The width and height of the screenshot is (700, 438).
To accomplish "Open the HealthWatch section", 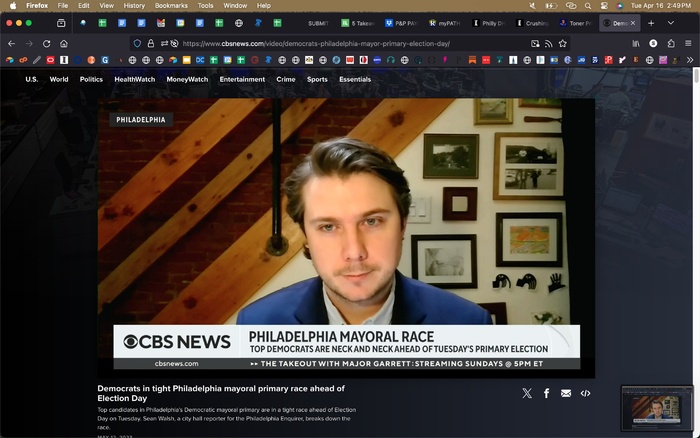I will pos(134,79).
